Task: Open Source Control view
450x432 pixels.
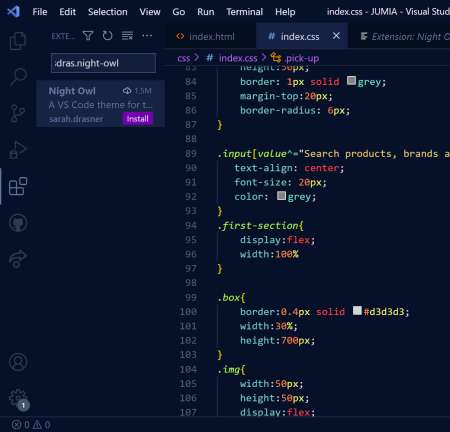Action: coord(18,113)
